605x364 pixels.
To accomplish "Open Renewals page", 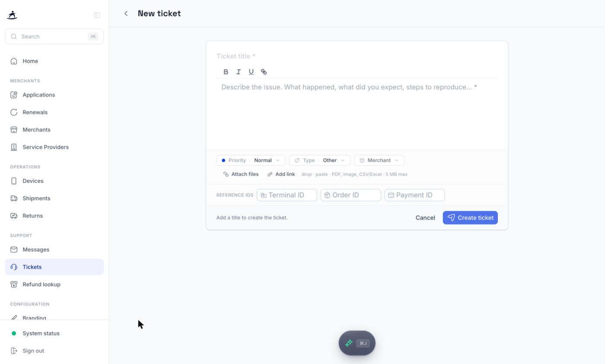I will pos(54,112).
